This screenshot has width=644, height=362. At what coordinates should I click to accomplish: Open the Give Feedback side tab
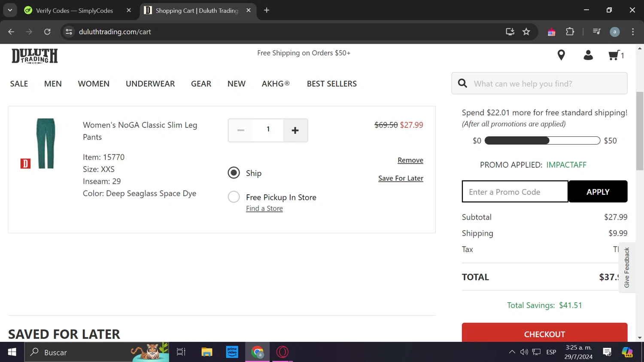(627, 267)
